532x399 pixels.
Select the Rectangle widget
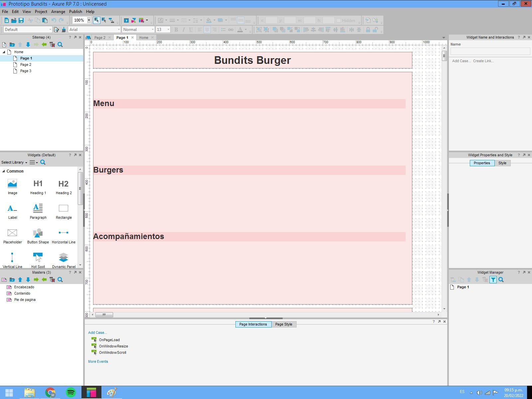tap(64, 211)
